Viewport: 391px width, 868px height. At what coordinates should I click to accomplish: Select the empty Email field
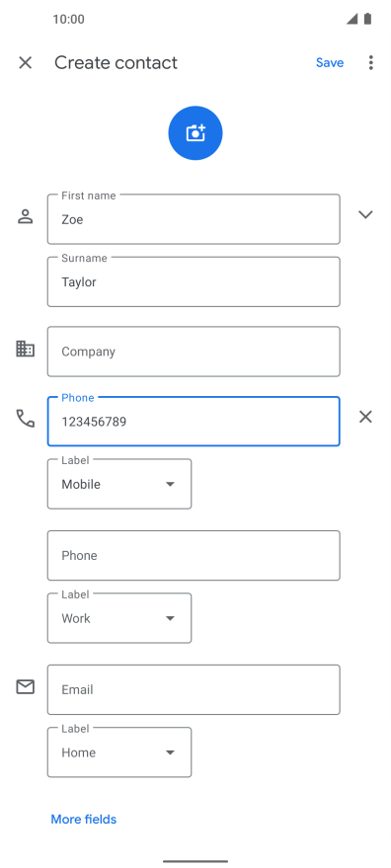pos(194,689)
